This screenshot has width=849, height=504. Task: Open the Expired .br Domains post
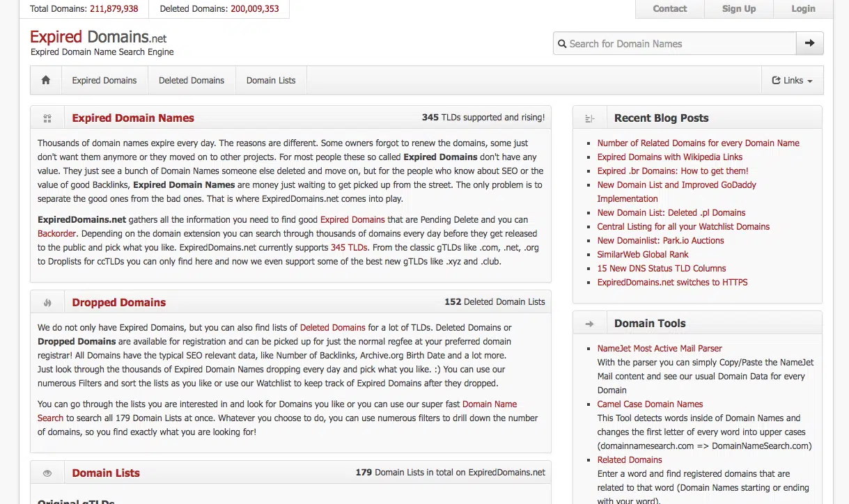(x=673, y=171)
